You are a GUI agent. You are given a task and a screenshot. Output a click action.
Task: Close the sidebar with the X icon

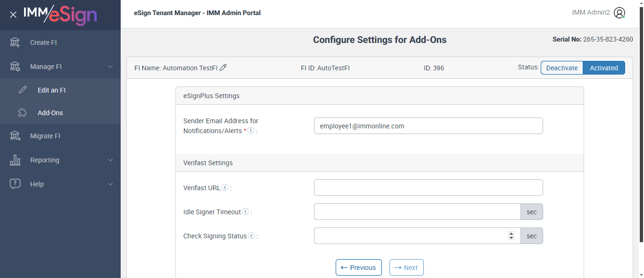point(13,15)
